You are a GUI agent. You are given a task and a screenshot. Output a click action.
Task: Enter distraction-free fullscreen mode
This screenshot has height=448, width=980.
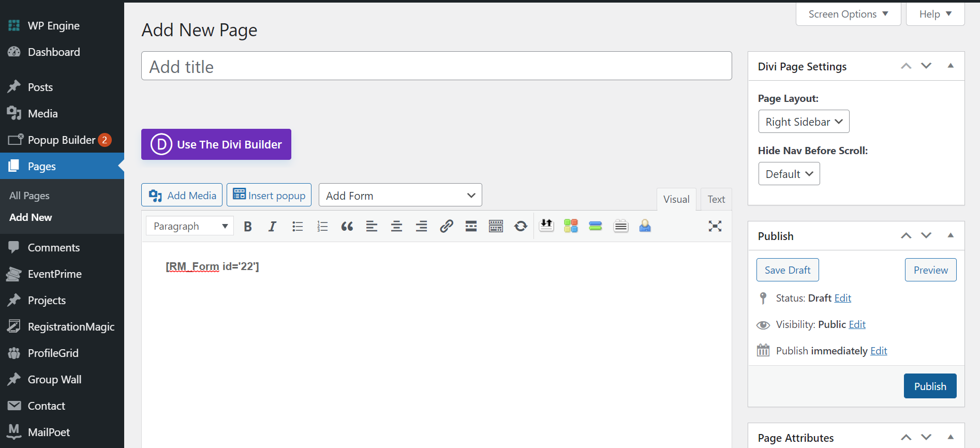(x=715, y=226)
